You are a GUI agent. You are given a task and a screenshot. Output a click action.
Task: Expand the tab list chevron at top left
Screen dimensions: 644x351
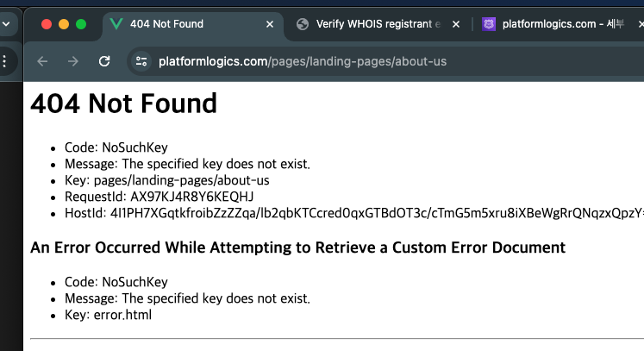(x=6, y=24)
